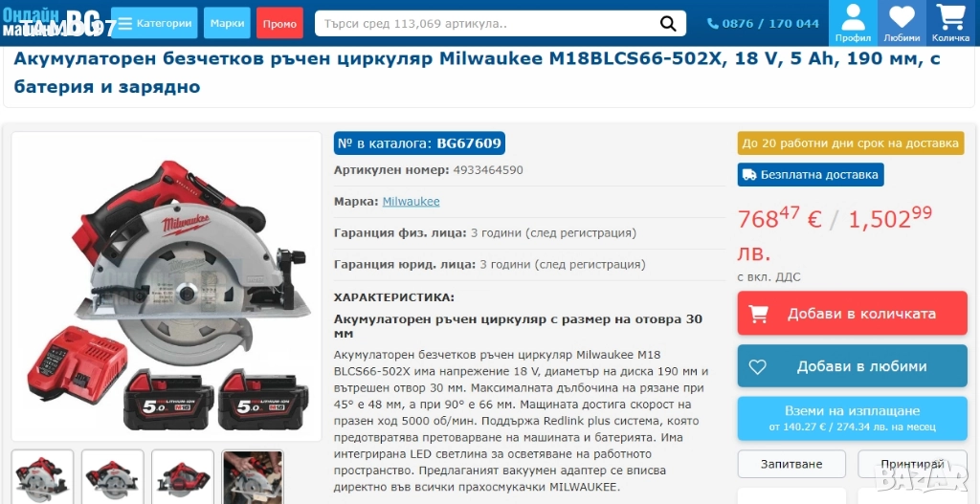Select the first saw thumbnail image
This screenshot has height=504, width=980.
(42, 477)
